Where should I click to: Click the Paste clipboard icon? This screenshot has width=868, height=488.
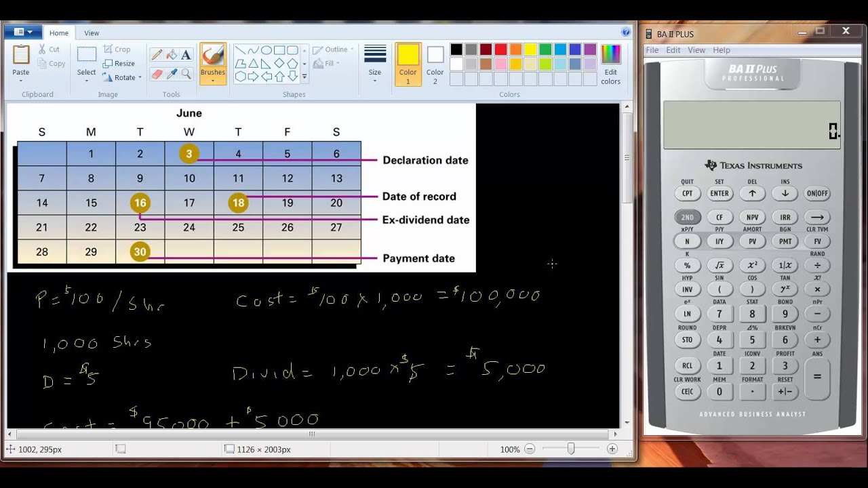(21, 55)
